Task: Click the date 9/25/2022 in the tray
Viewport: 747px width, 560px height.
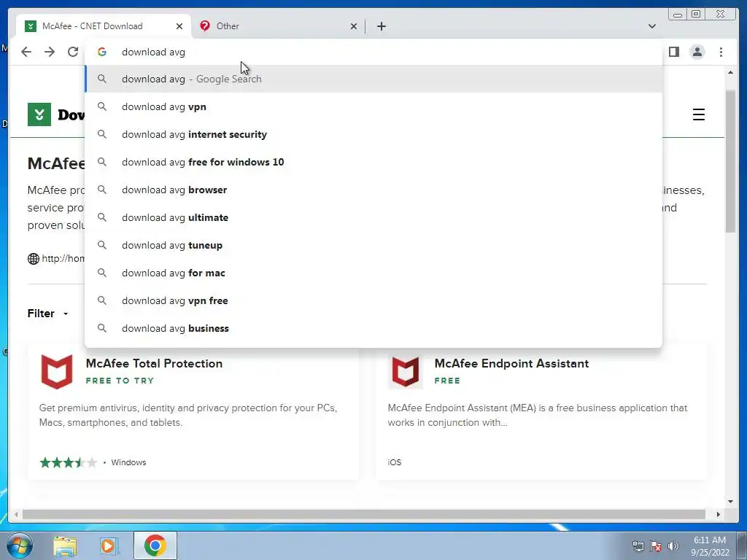Action: 710,553
